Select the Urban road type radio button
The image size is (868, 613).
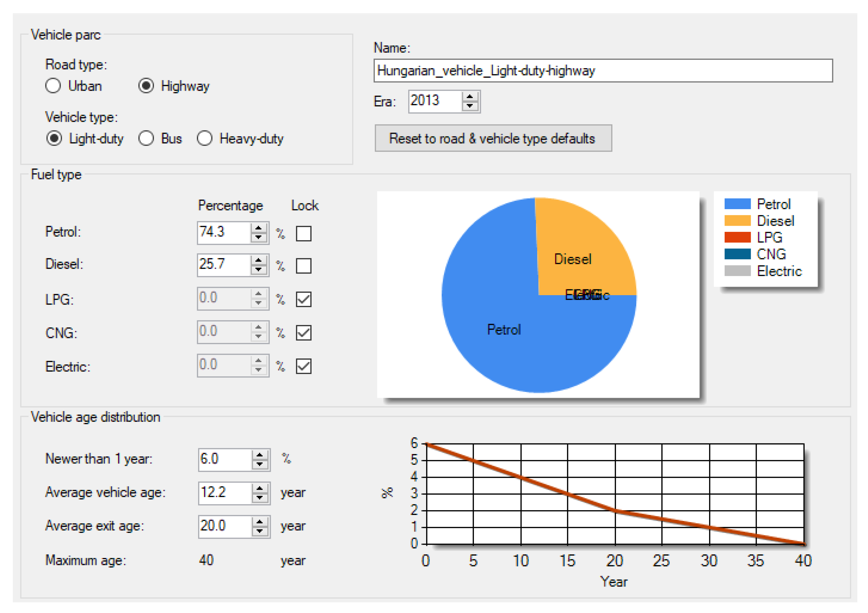point(53,86)
